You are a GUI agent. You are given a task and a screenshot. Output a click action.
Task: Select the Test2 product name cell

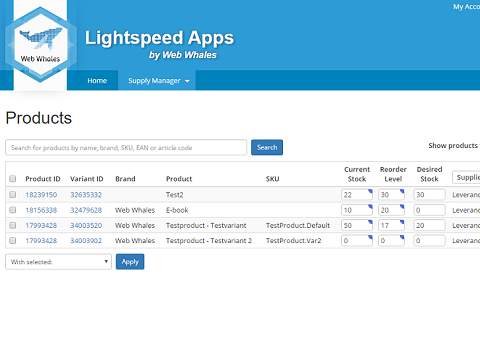click(175, 195)
